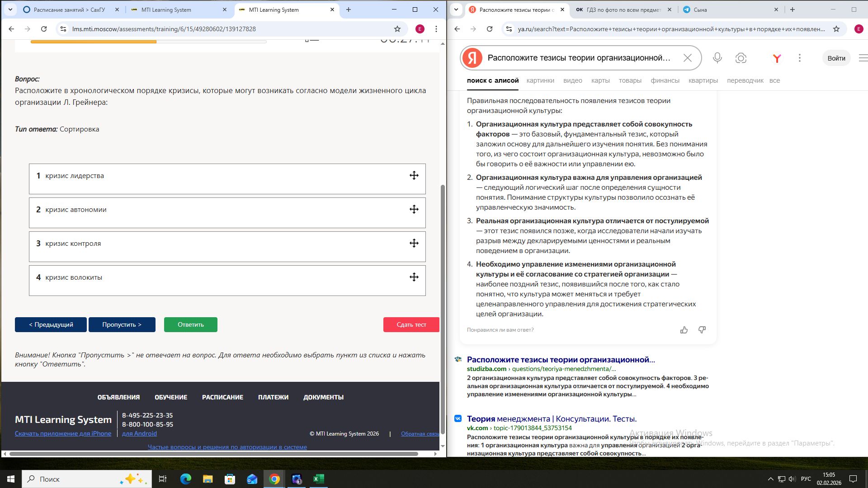
Task: Switch to Сына Telegram tab
Action: pos(730,9)
